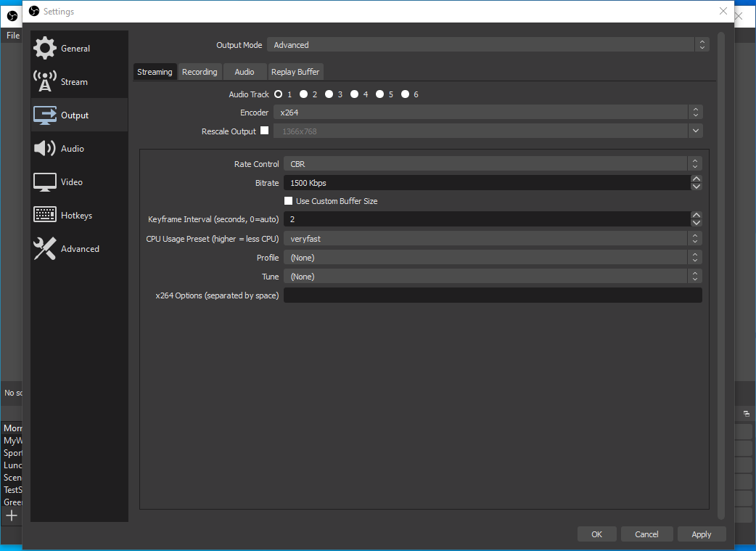Screen dimensions: 756x551
Task: Select the Stream antenna icon
Action: tap(45, 81)
